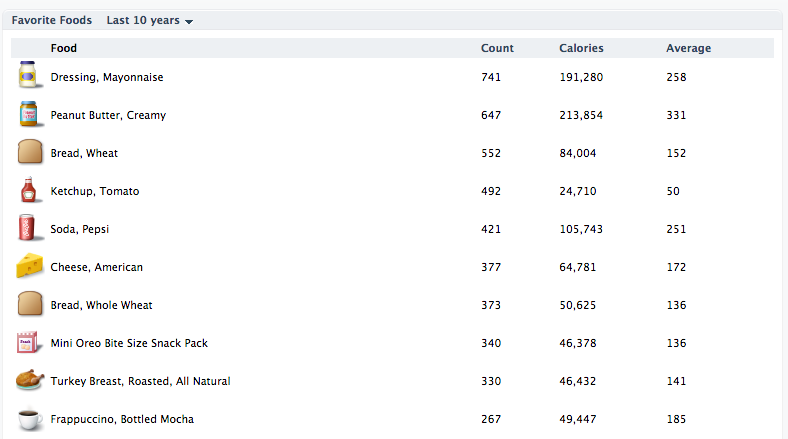Click the mayonnaise jar icon
This screenshot has height=439, width=788.
[29, 75]
